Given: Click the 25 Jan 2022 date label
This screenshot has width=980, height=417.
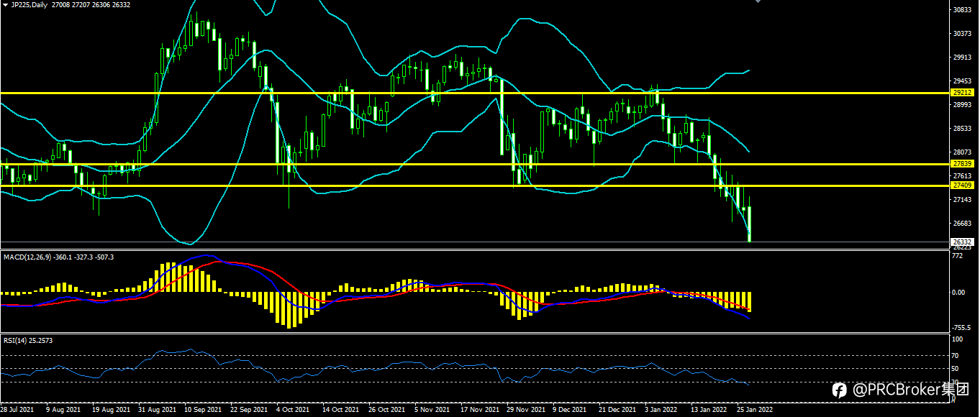Looking at the screenshot, I should tap(754, 410).
